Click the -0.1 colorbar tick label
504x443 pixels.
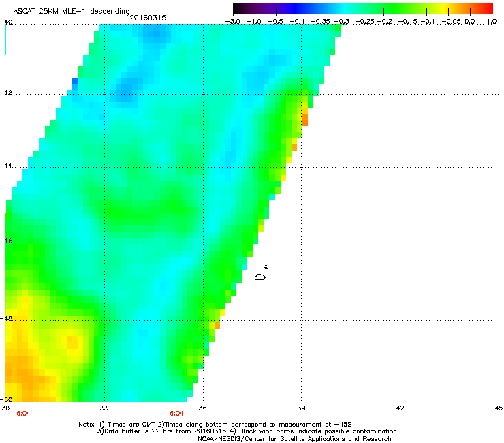428,22
